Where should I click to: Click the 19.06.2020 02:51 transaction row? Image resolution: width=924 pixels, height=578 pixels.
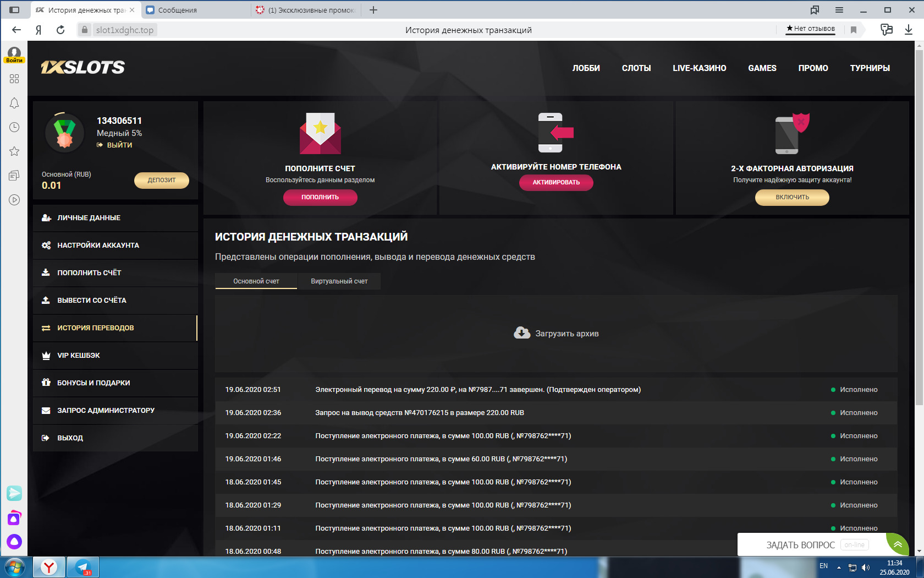pos(556,390)
